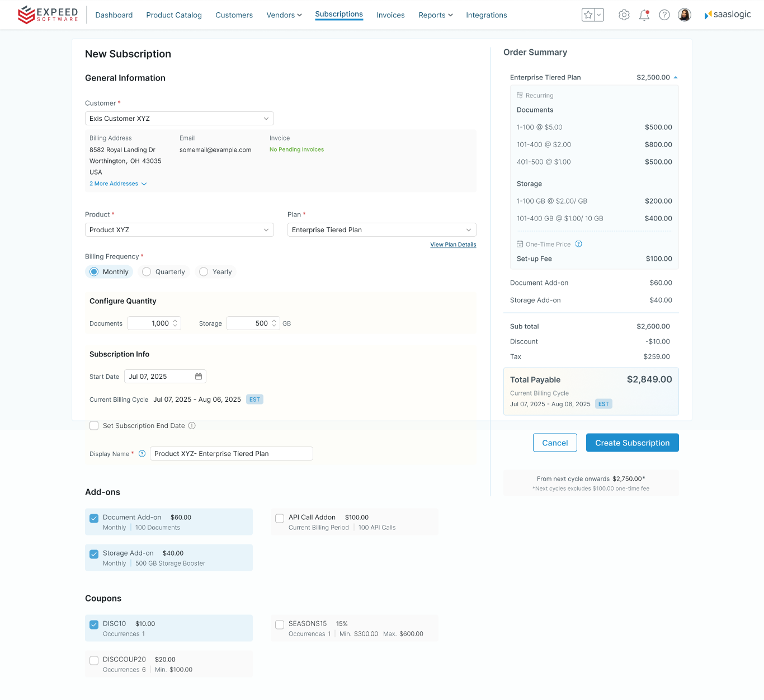The image size is (764, 700).
Task: Open the Integrations tab
Action: click(x=487, y=15)
